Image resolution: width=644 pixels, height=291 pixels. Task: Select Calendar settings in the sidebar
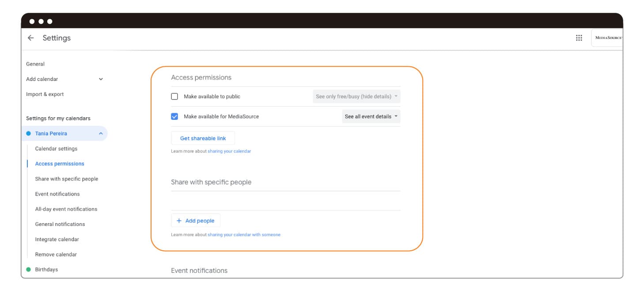pyautogui.click(x=56, y=149)
